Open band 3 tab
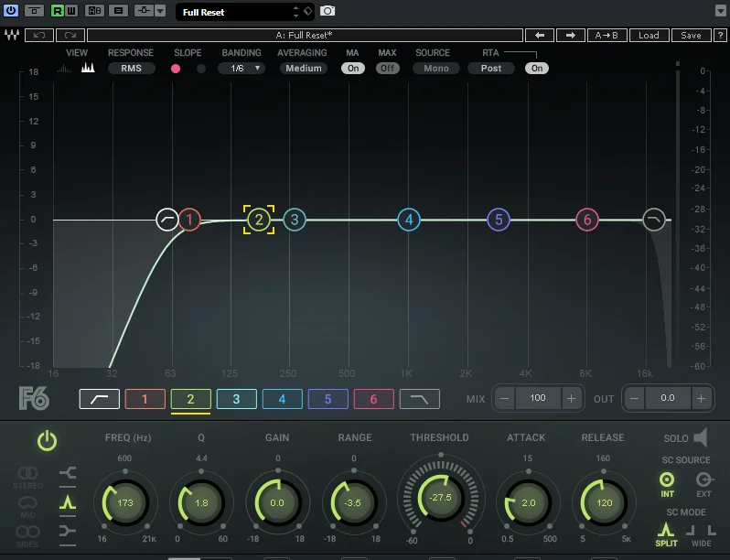 pyautogui.click(x=237, y=399)
